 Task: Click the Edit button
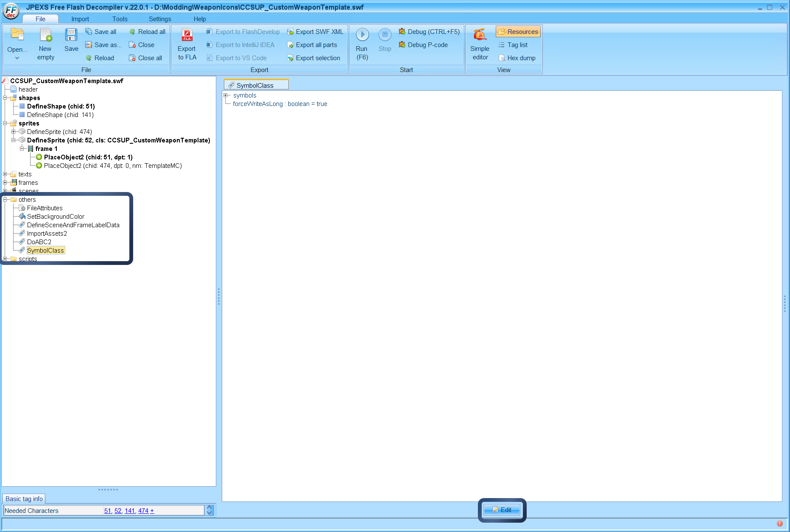click(x=502, y=510)
